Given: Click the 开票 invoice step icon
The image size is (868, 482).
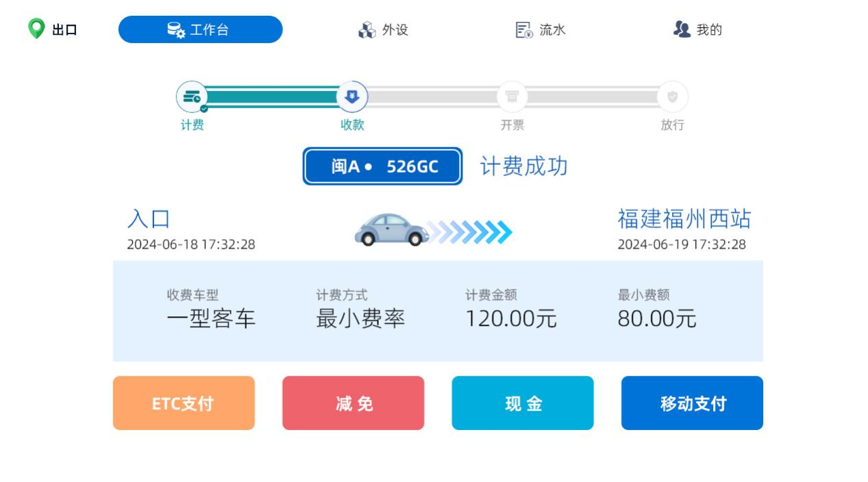Looking at the screenshot, I should [512, 97].
